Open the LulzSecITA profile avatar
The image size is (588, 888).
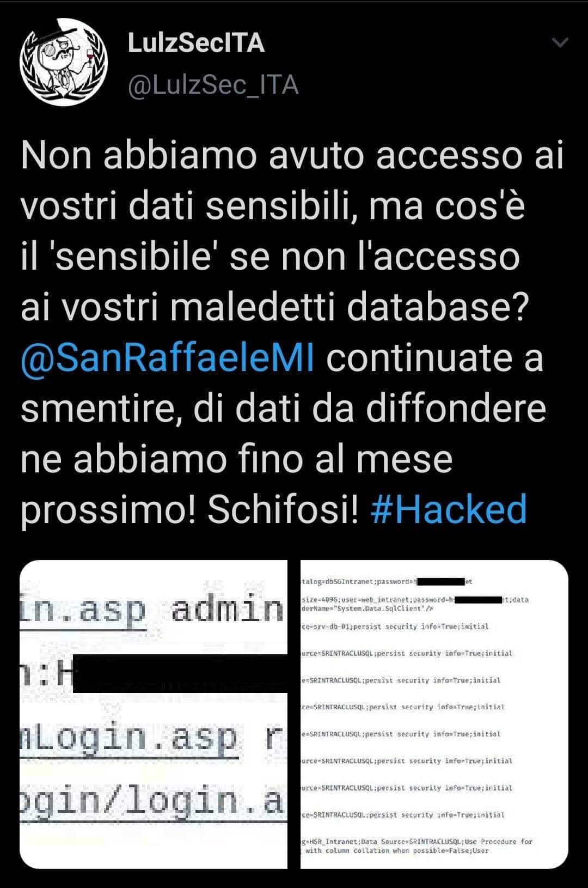coord(64,62)
